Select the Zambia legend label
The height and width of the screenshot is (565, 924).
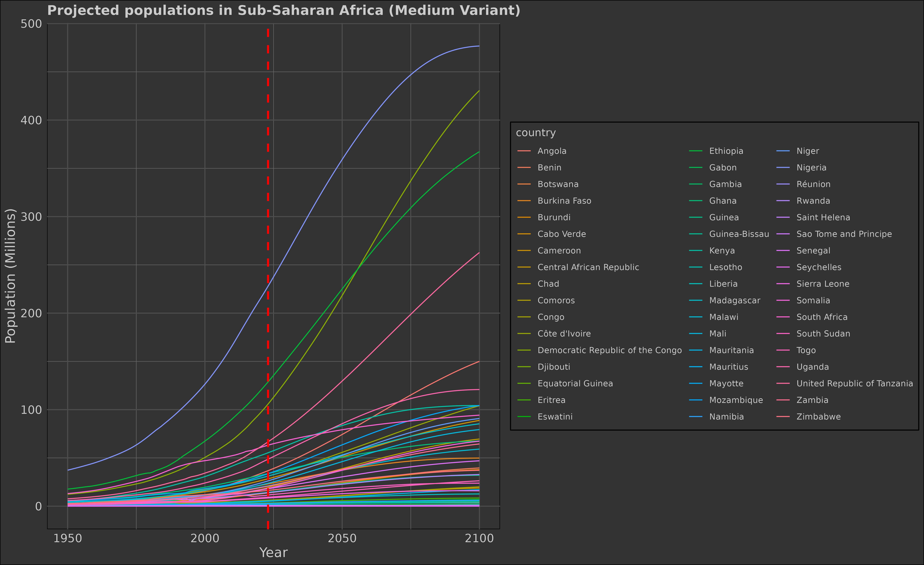[x=812, y=400]
